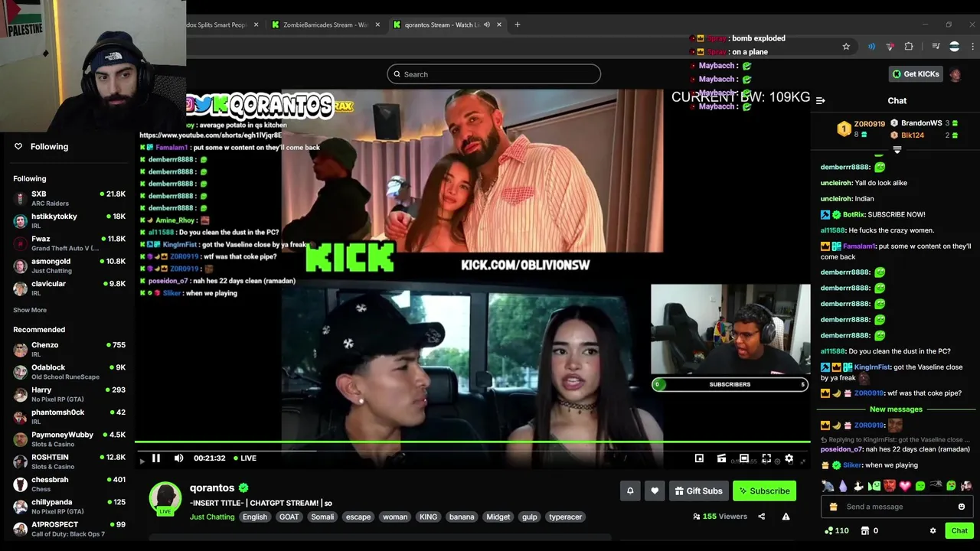The width and height of the screenshot is (980, 551).
Task: Select the English tag
Action: click(255, 517)
